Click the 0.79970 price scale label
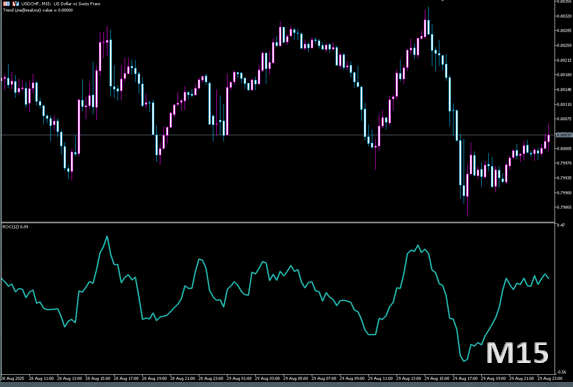573x387 pixels. [x=564, y=163]
